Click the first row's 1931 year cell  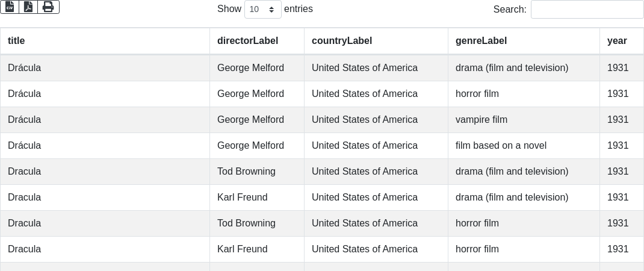[618, 68]
